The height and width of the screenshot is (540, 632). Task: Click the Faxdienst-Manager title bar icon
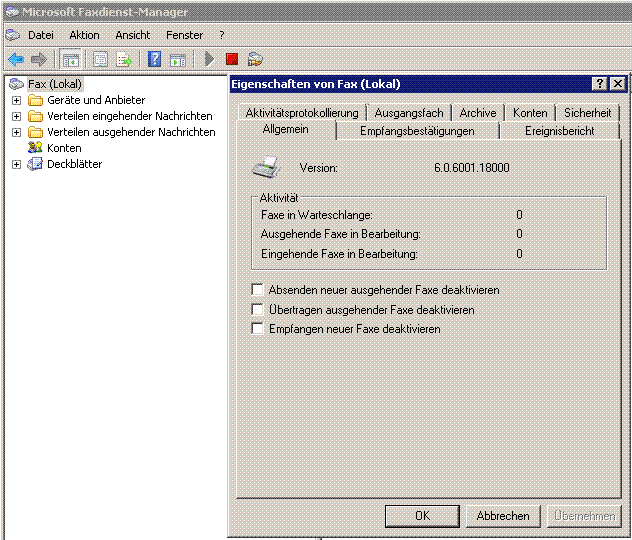click(12, 12)
